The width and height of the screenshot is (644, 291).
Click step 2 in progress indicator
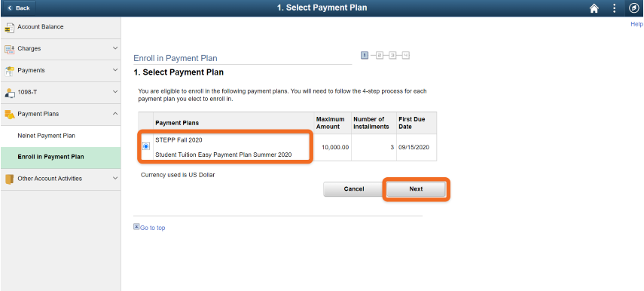(x=380, y=55)
